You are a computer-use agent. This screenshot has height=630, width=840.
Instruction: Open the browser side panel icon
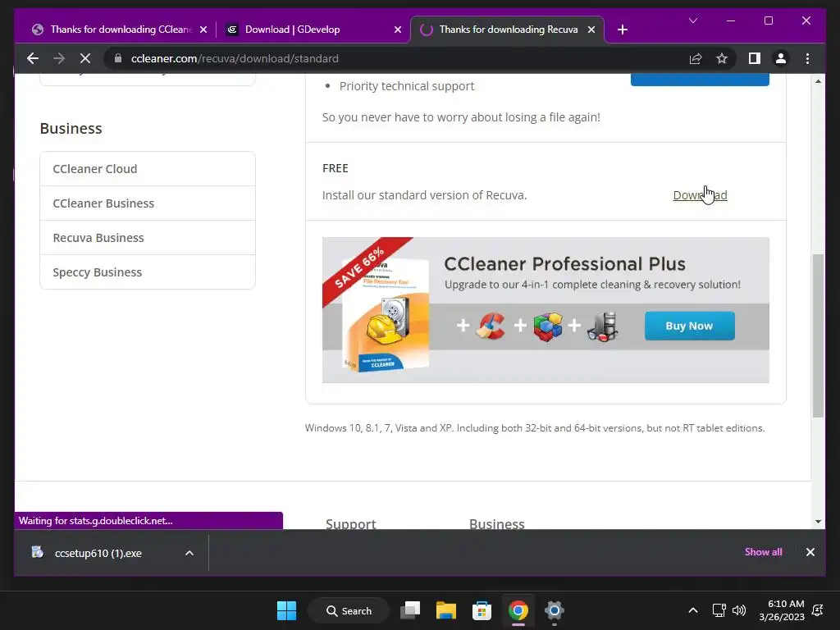tap(755, 58)
